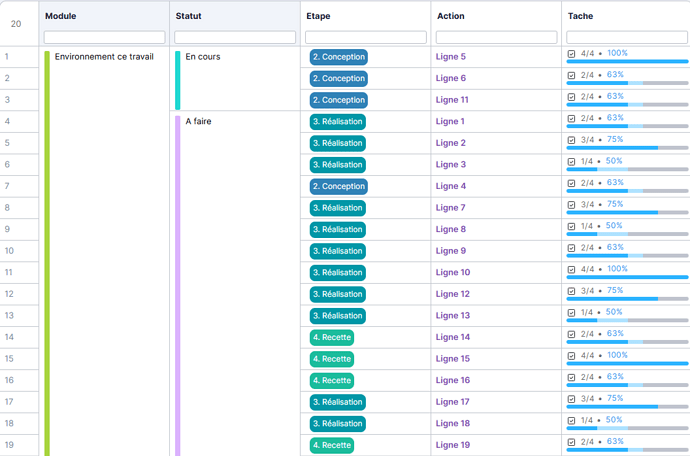Open the Ligne 6 action link

(x=451, y=79)
